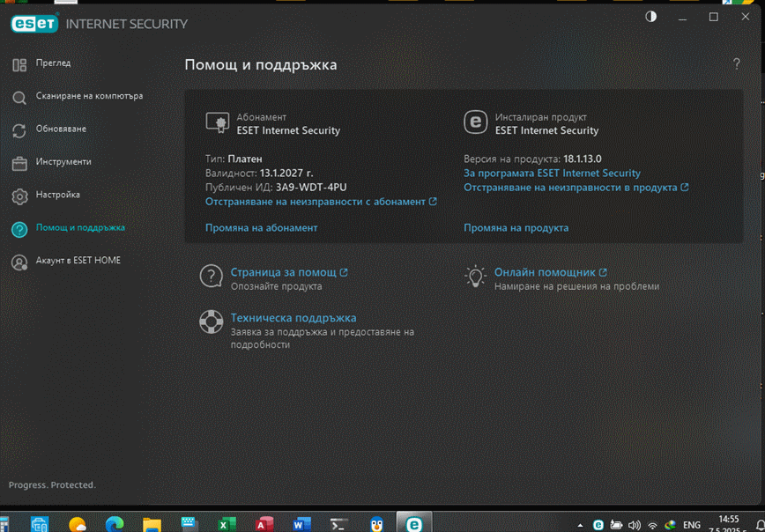Screen dimensions: 765x532
Task: Toggle the dark/light contrast theme icon
Action: coord(650,17)
